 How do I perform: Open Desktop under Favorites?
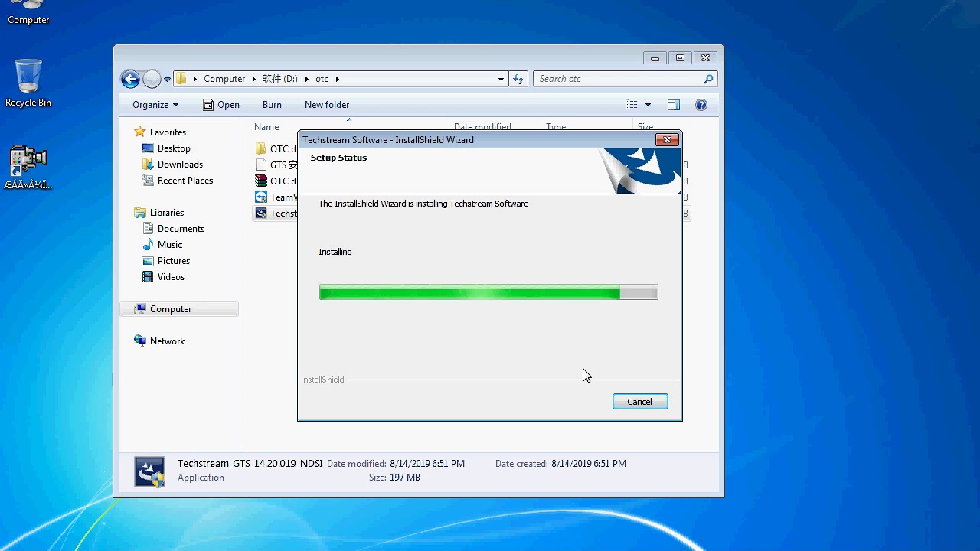pos(174,148)
